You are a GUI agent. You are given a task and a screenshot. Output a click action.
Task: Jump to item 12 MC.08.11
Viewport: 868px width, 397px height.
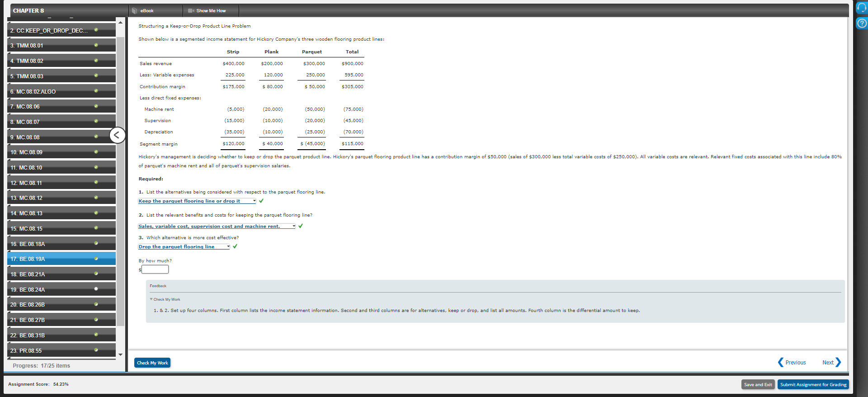[61, 183]
